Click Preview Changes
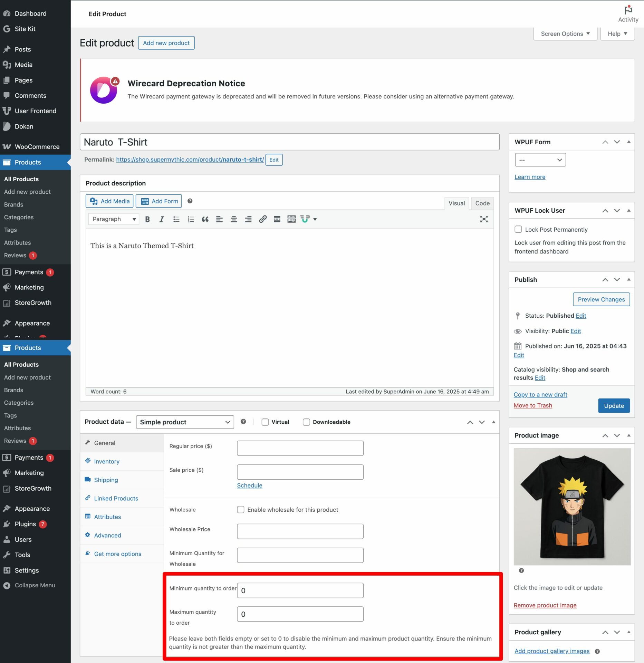 tap(601, 299)
